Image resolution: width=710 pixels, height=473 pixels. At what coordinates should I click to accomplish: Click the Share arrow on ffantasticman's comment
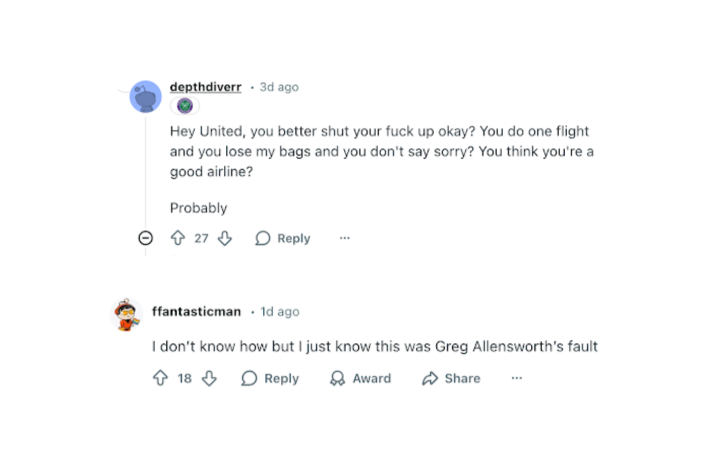[431, 378]
